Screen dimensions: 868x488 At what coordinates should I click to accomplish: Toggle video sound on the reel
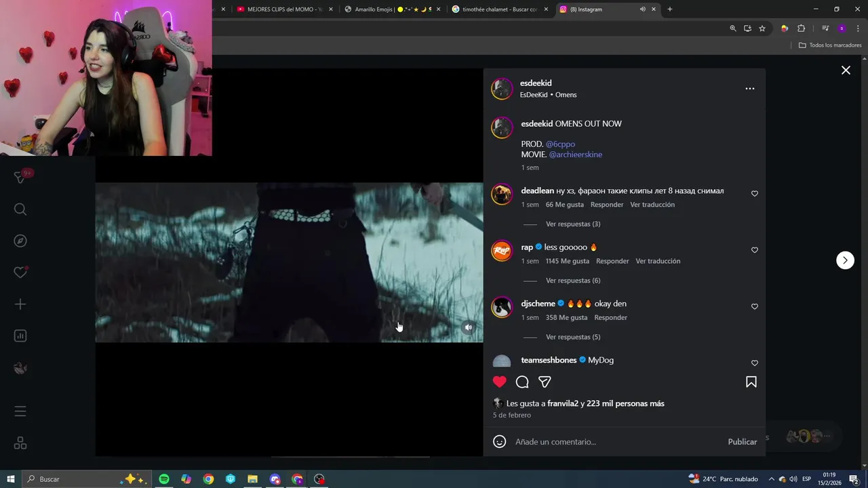coord(468,327)
